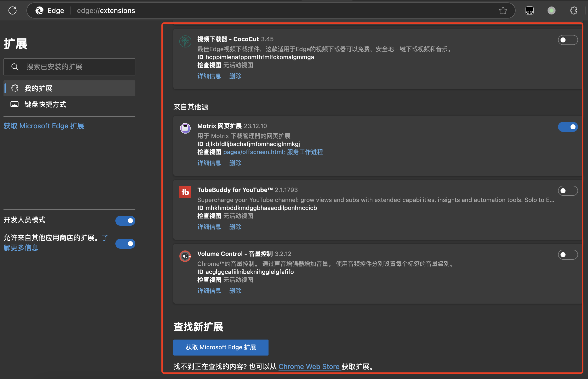Click the TubeBuddy for YouTube title
588x379 pixels.
(x=235, y=190)
